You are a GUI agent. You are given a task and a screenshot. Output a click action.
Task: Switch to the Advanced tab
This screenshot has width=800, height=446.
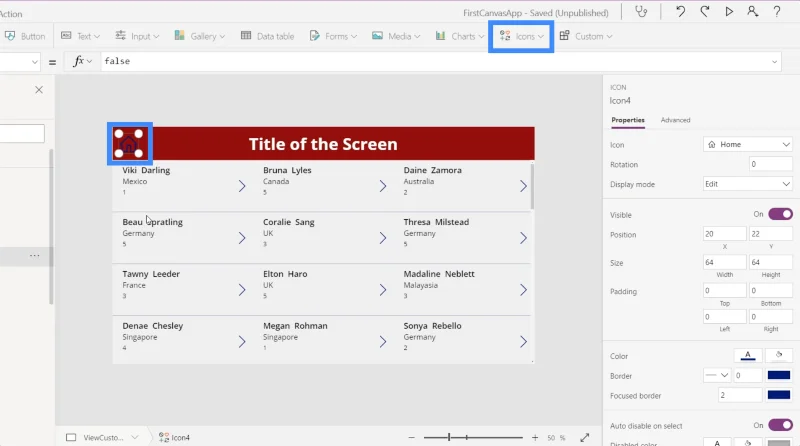coord(676,120)
